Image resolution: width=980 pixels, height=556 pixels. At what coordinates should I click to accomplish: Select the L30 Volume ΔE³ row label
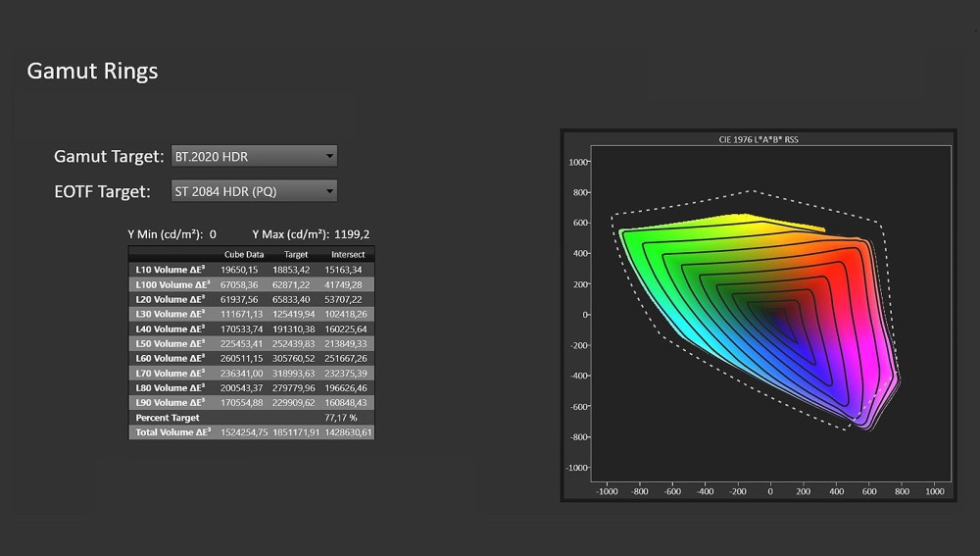[170, 314]
